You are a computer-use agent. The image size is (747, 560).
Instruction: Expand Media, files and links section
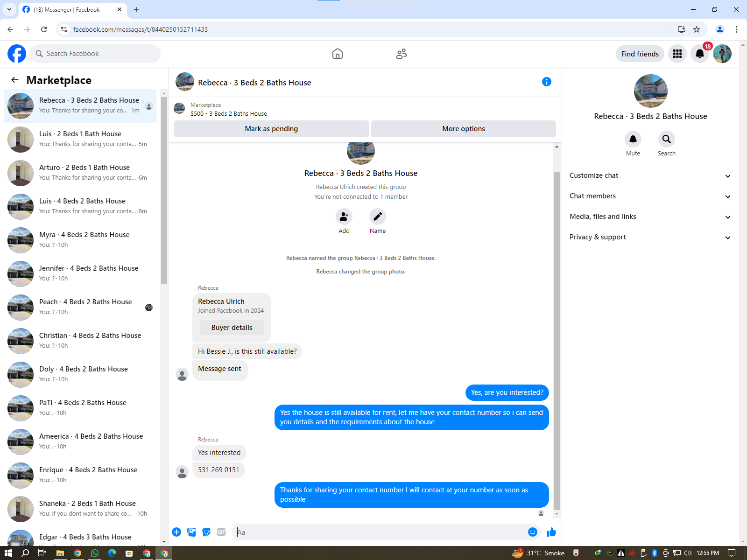pos(650,217)
